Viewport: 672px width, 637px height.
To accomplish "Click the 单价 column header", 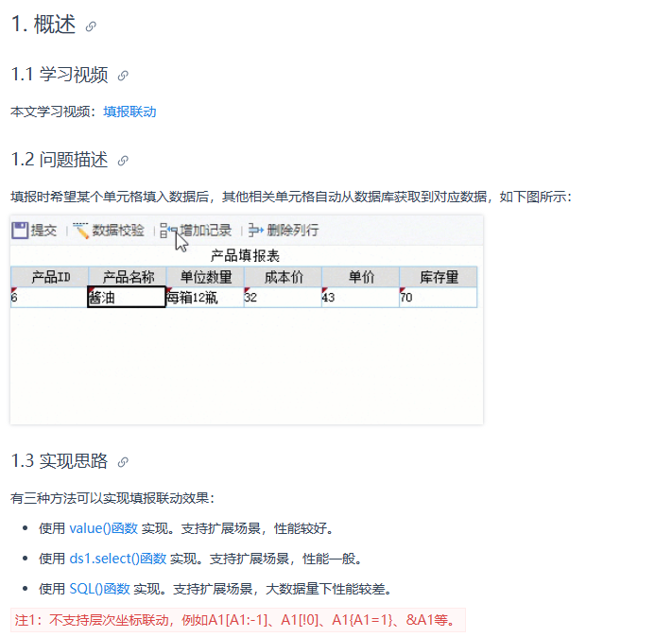I will pos(360,277).
